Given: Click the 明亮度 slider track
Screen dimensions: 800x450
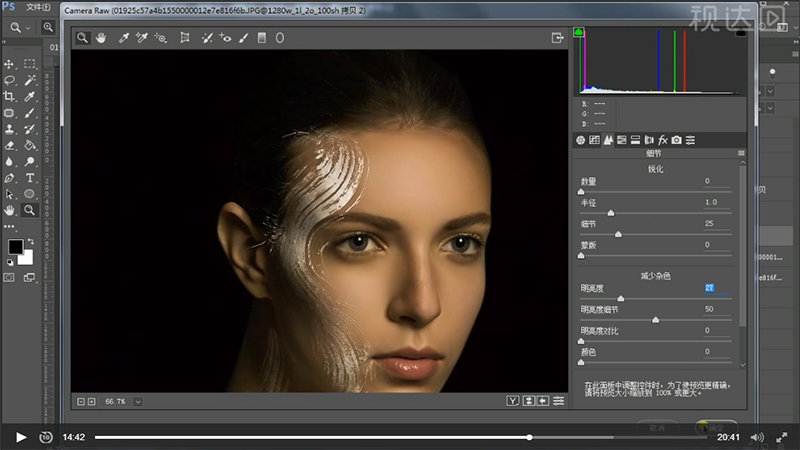Looking at the screenshot, I should 656,298.
